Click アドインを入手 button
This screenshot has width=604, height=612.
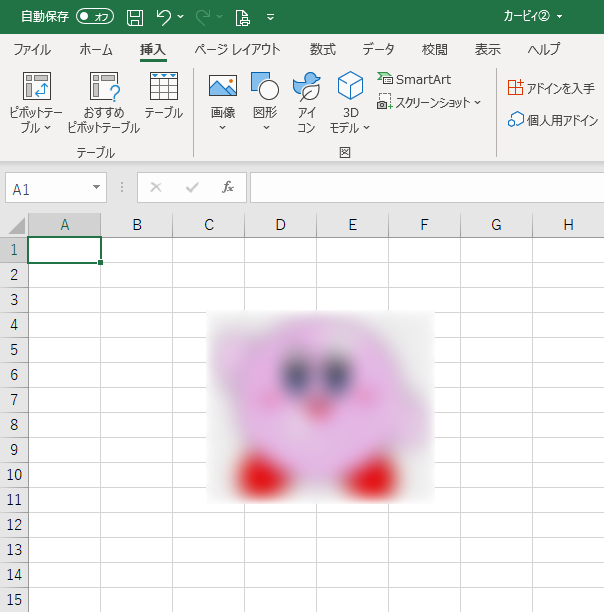click(551, 88)
